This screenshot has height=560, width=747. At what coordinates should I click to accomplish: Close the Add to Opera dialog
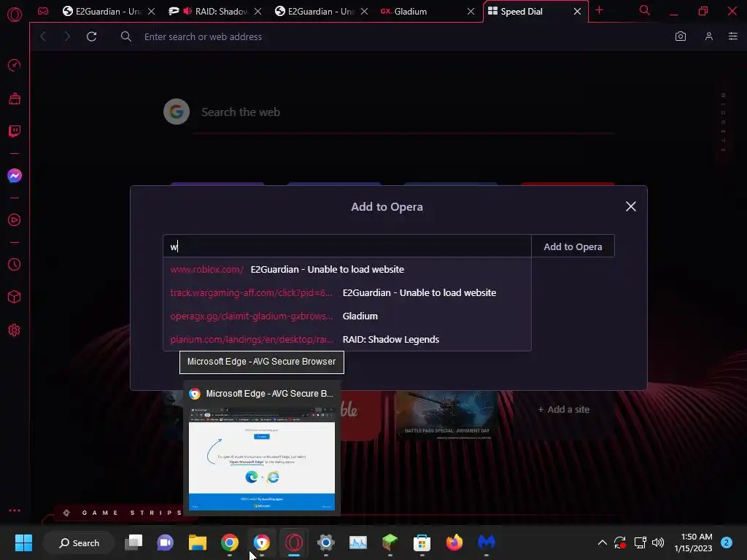631,206
